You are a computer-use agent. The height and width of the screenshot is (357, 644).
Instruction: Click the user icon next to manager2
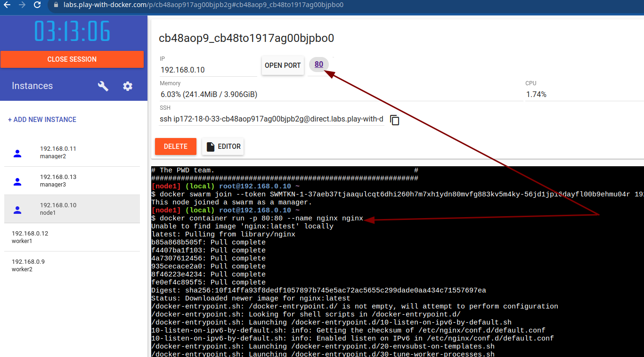point(17,153)
